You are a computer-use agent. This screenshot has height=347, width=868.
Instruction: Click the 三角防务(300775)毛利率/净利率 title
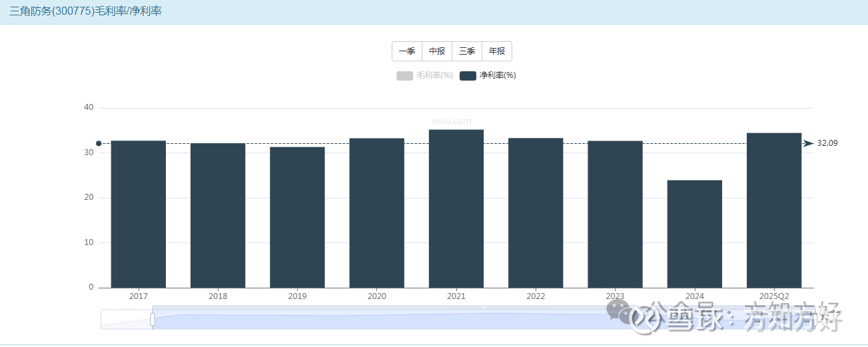pos(85,11)
